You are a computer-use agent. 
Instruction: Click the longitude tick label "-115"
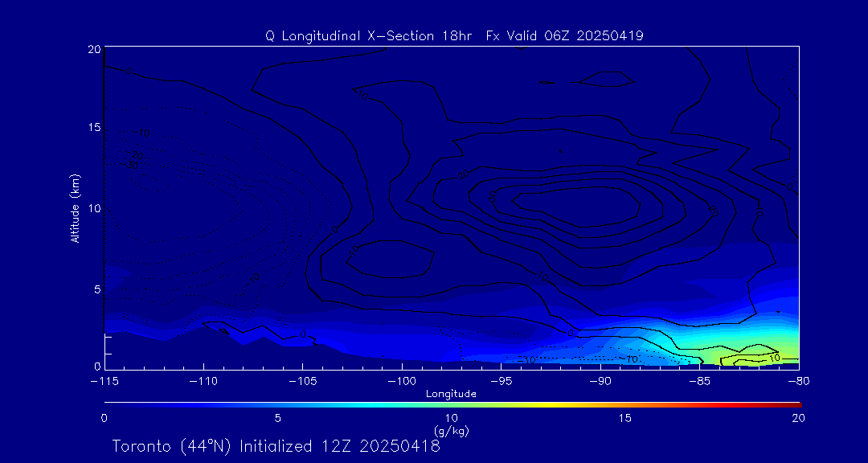(104, 383)
